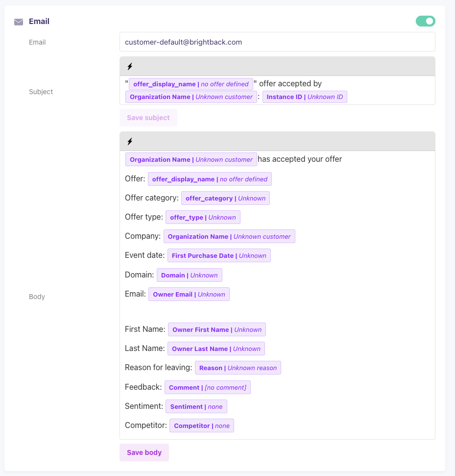Click the Owner First Name token
Image resolution: width=455 pixels, height=476 pixels.
[216, 330]
